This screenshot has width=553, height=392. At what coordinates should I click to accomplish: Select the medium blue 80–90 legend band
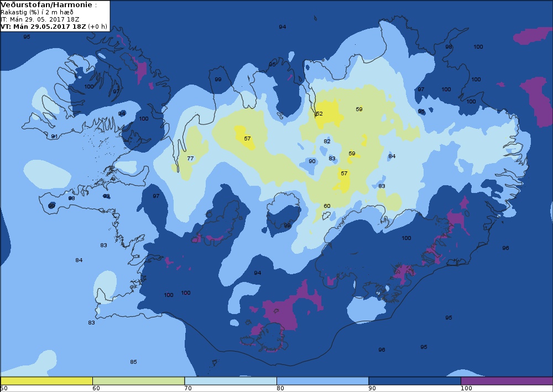pyautogui.click(x=323, y=381)
